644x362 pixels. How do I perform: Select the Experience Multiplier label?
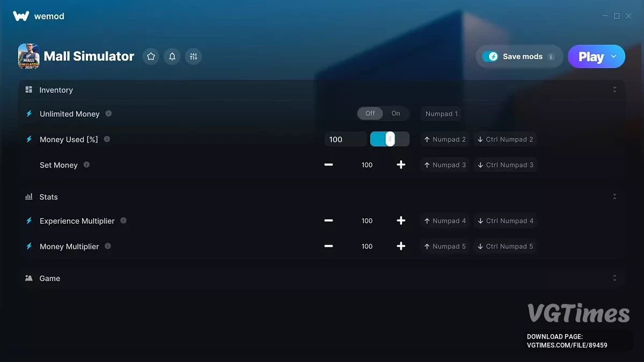coord(77,221)
